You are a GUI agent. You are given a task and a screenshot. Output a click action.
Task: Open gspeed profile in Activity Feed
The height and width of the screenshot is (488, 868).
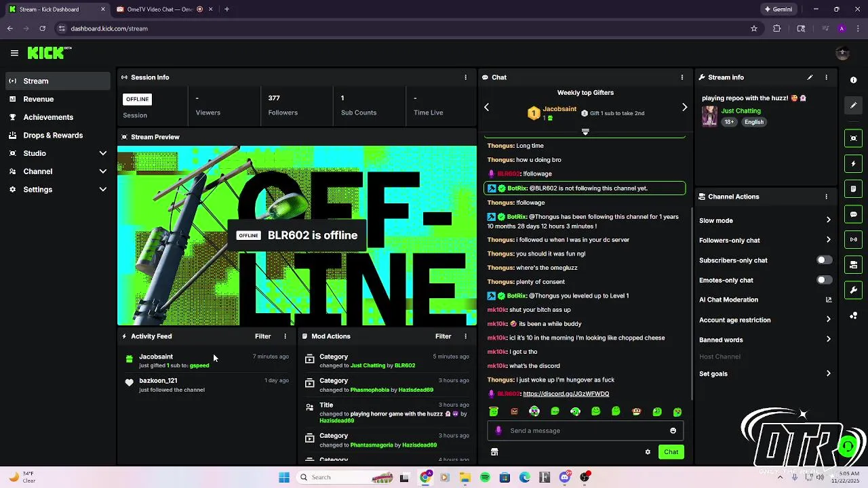[199, 365]
